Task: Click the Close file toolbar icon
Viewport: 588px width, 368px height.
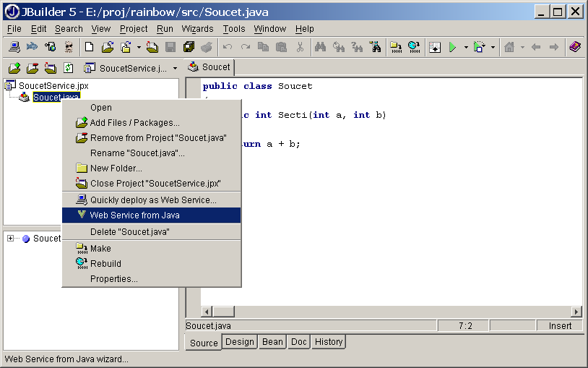Action: [x=152, y=47]
